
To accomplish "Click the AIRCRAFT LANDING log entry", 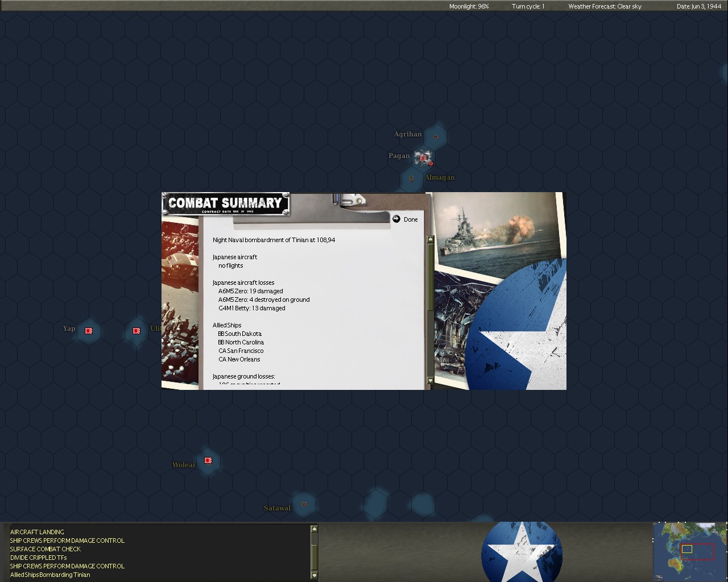I will [x=37, y=532].
